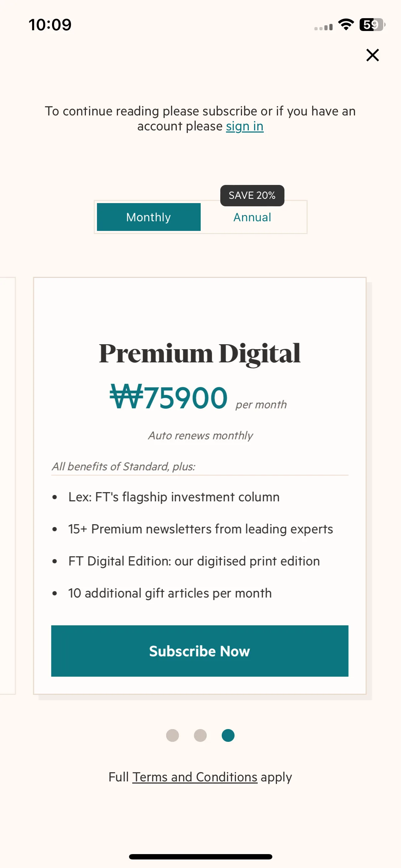
Task: Tap the 10:09 clock in status bar
Action: (50, 25)
